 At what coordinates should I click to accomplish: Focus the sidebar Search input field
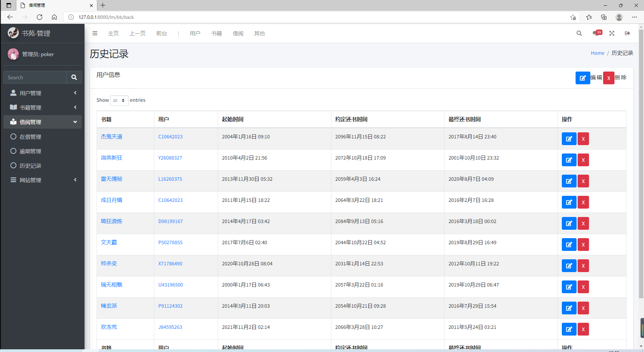click(x=35, y=77)
